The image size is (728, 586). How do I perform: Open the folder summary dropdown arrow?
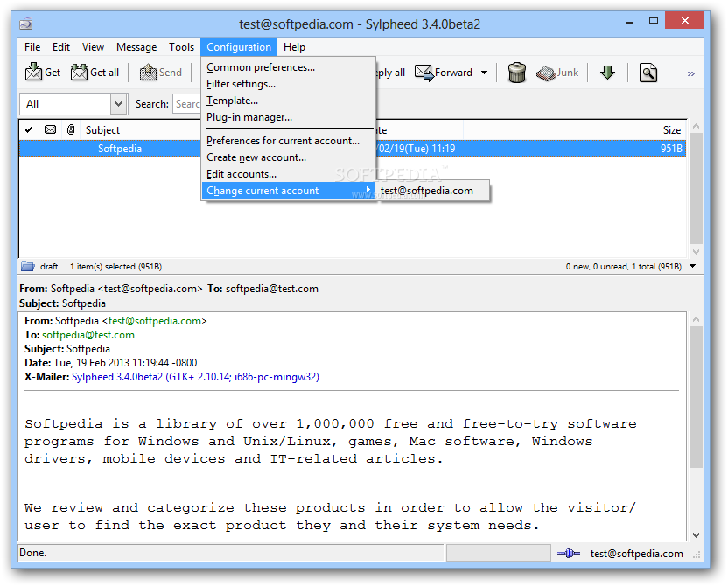[693, 266]
